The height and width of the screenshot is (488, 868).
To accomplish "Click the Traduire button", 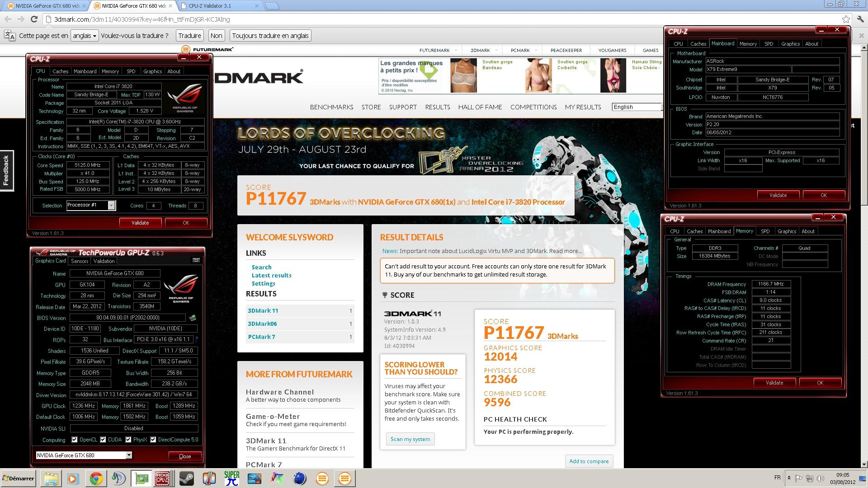I will [189, 36].
